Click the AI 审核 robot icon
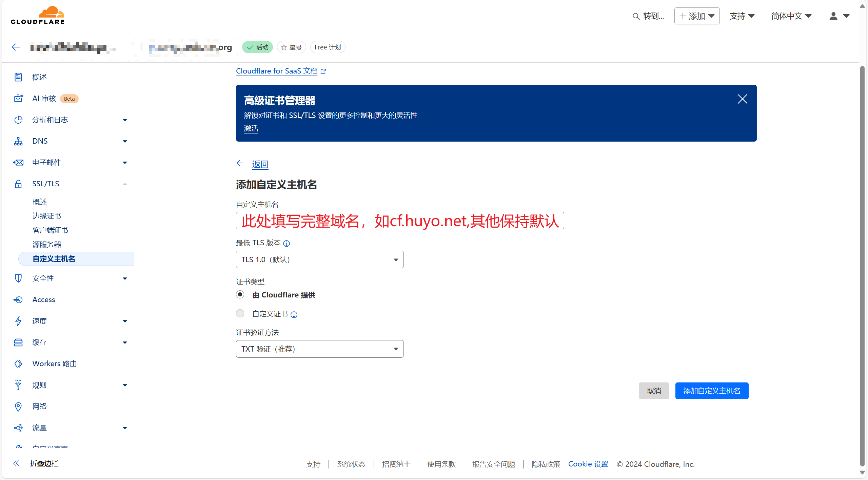 coord(18,99)
